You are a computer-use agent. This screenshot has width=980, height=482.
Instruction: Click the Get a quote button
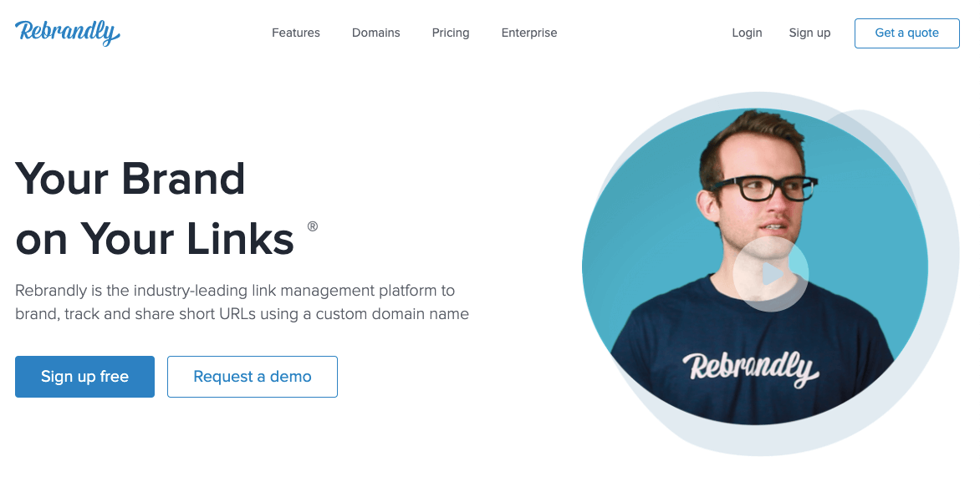906,33
